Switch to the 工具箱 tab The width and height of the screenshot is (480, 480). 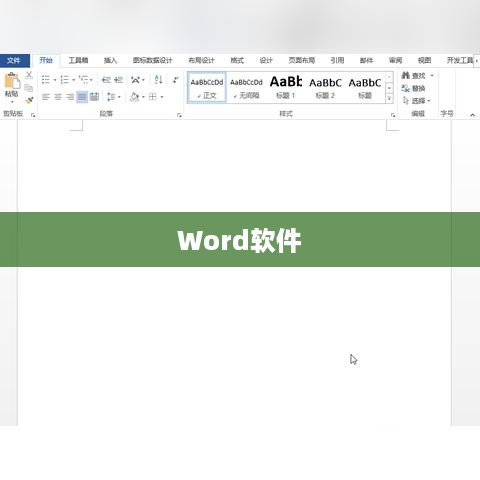(79, 60)
